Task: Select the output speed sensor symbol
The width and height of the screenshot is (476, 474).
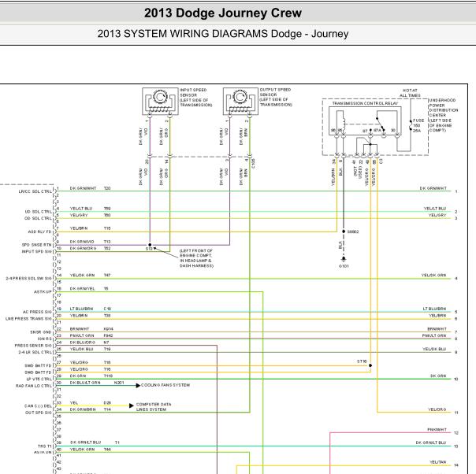Action: [240, 102]
